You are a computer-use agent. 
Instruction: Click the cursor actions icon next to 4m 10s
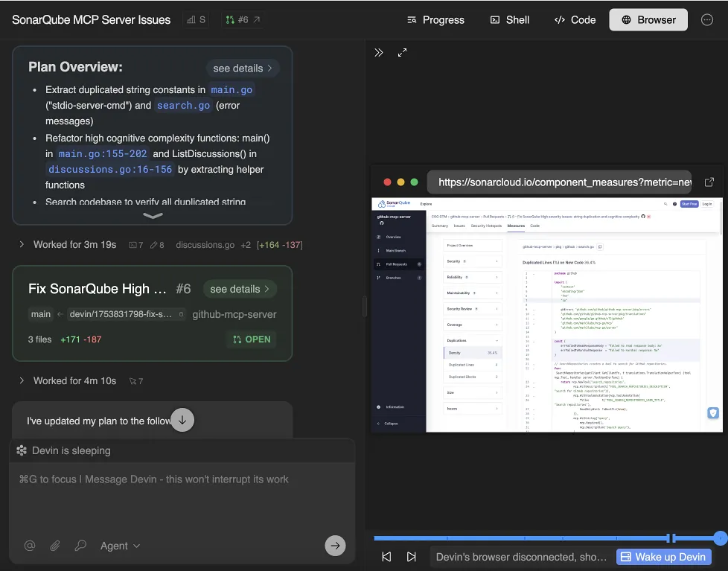(132, 381)
